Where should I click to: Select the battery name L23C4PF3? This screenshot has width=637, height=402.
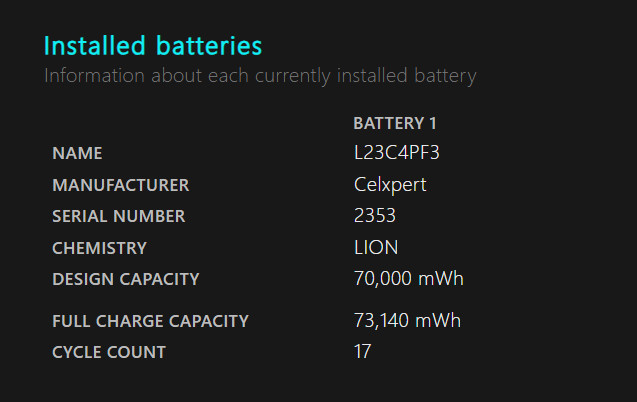point(396,153)
